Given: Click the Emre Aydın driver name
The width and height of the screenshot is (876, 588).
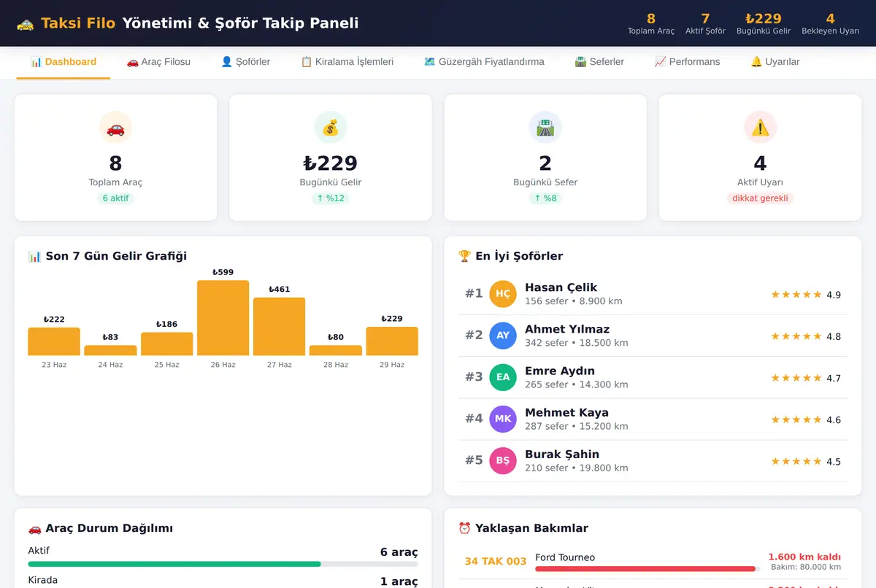Looking at the screenshot, I should [560, 371].
